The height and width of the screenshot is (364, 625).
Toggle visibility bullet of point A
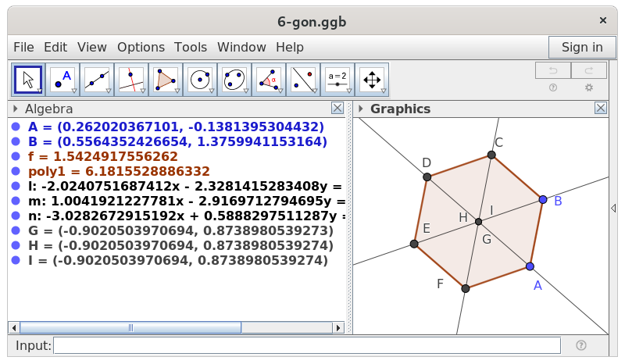(x=16, y=127)
